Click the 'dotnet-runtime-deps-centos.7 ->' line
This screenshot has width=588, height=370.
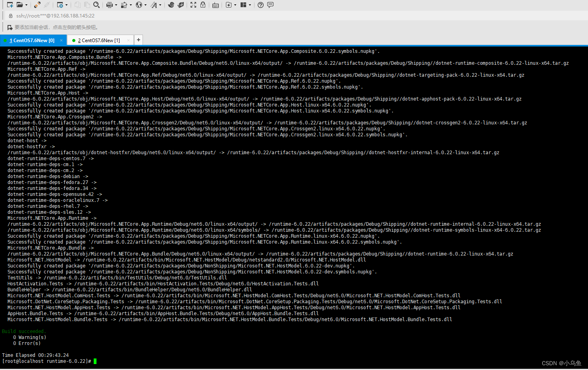51,159
